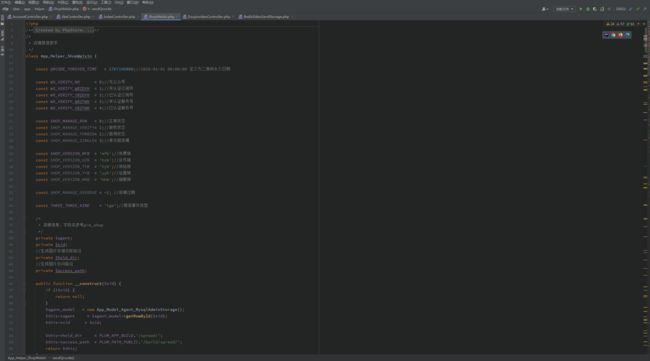This screenshot has width=650, height=361.
Task: Click the green debug bug icon
Action: coord(588,9)
